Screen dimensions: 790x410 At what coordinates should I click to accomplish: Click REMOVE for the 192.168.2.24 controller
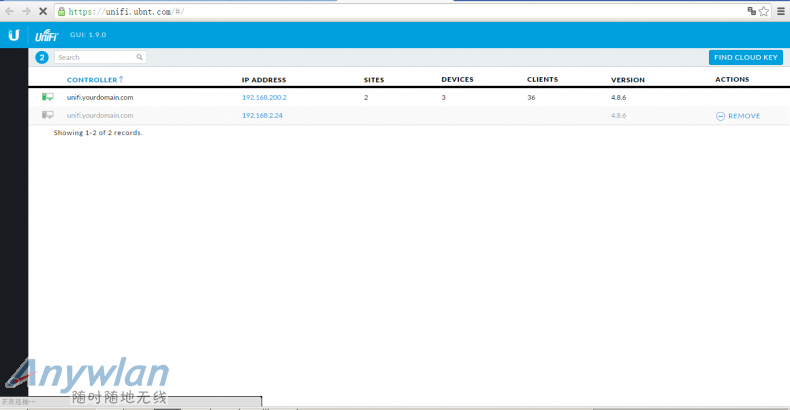[x=744, y=116]
